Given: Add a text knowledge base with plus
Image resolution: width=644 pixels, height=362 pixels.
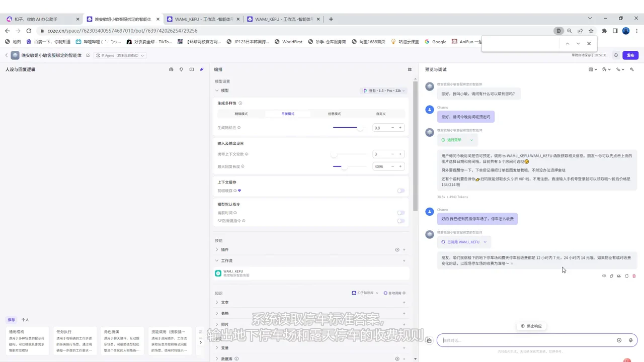Looking at the screenshot, I should tap(404, 302).
